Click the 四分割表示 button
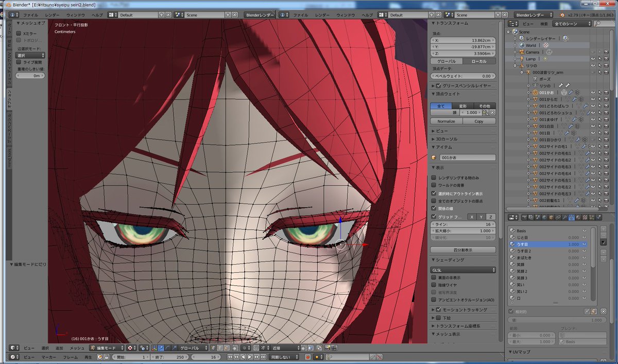The height and width of the screenshot is (364, 618). point(463,250)
